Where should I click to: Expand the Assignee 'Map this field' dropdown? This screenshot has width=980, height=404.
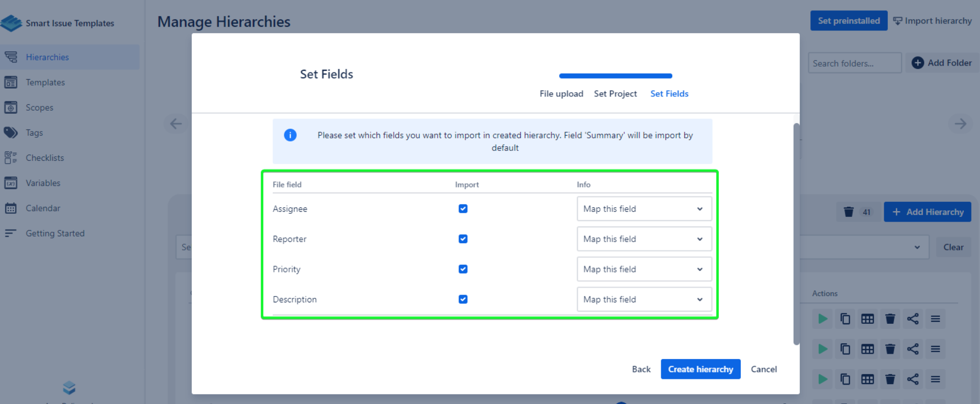tap(644, 209)
